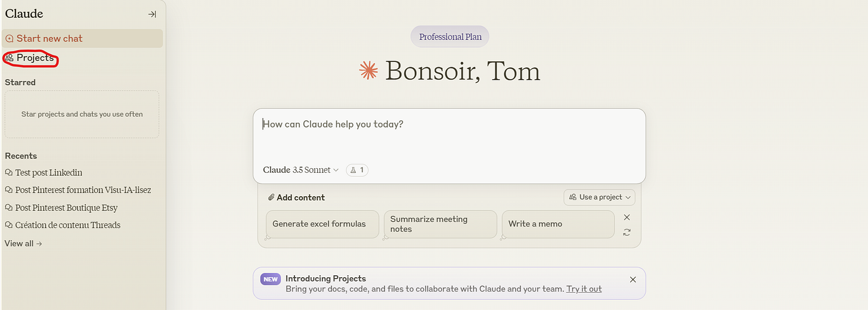This screenshot has width=868, height=310.
Task: Refresh the suggested prompts with the reload icon
Action: click(x=627, y=232)
